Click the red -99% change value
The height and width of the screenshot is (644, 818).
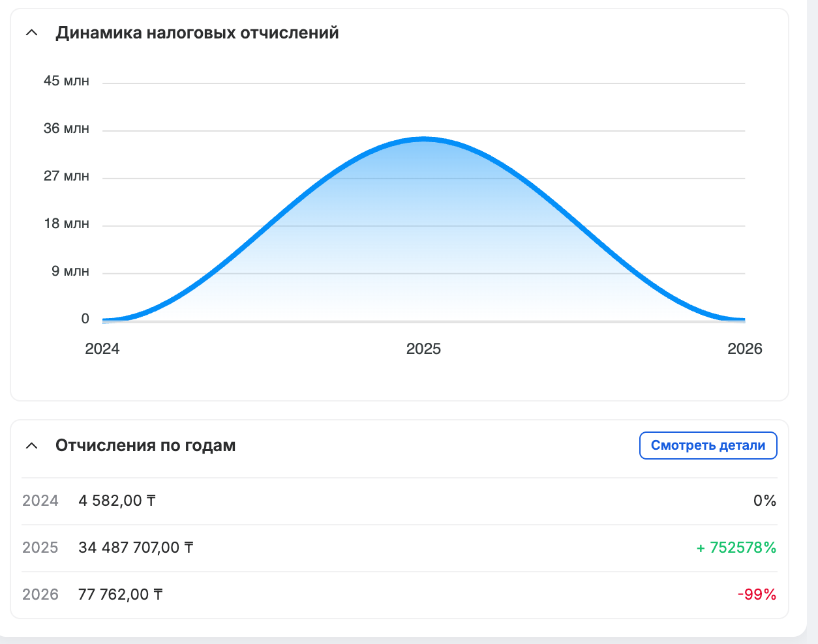(x=757, y=594)
